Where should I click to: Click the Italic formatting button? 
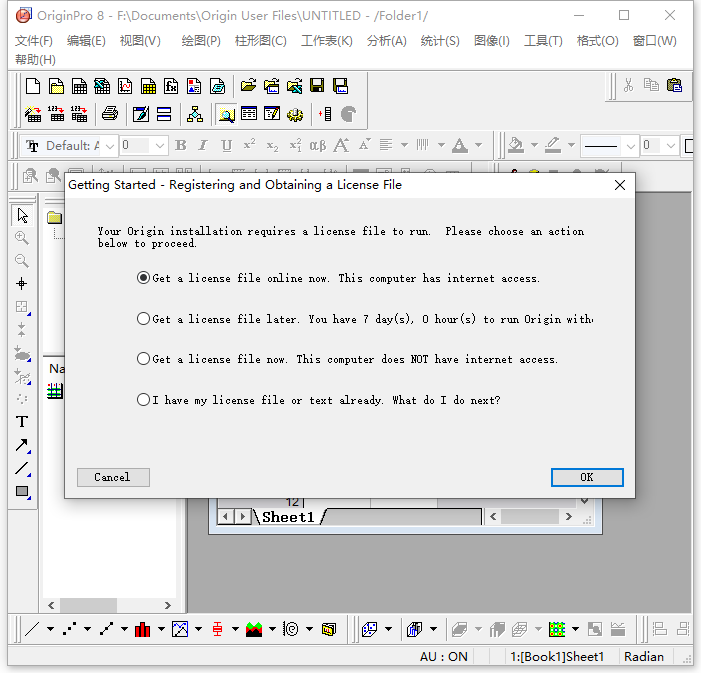click(203, 145)
